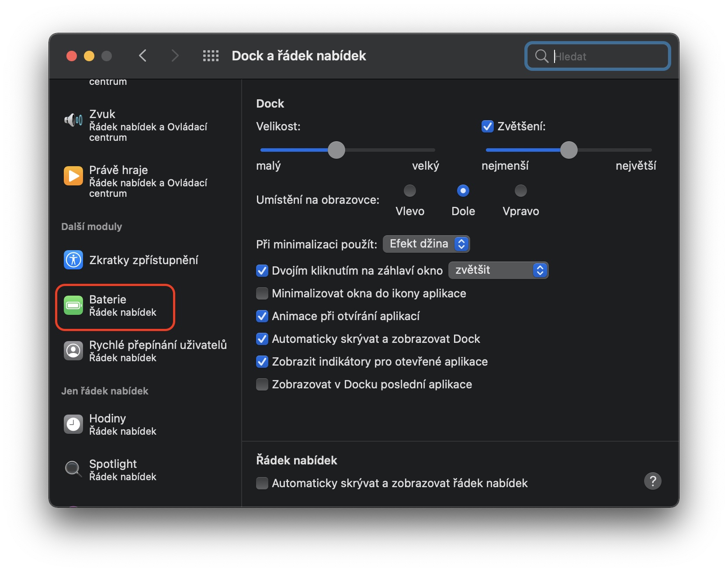Click the Další moduly section heading
The image size is (728, 572).
[91, 227]
